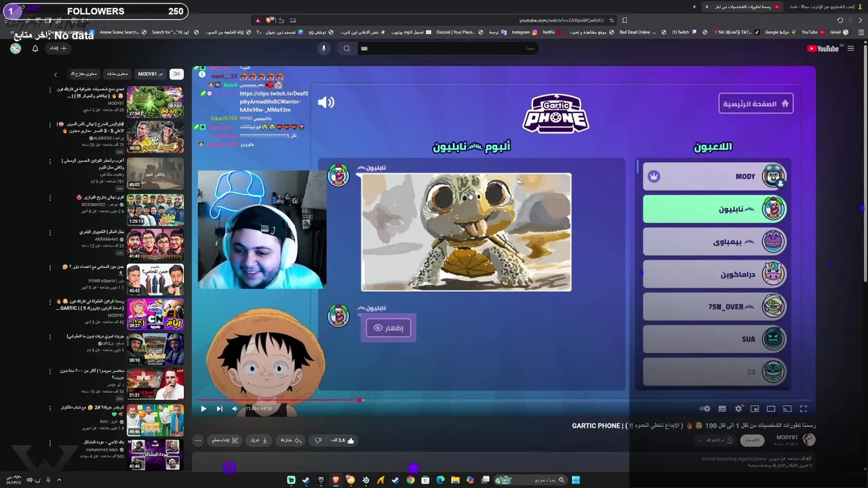Click the search magnifier button
The height and width of the screenshot is (488, 868).
click(x=347, y=48)
